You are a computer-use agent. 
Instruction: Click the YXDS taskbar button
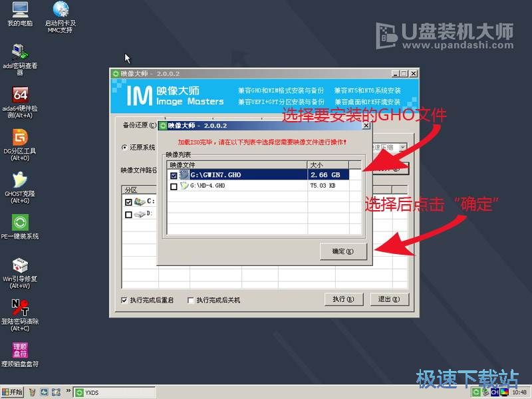point(114,392)
